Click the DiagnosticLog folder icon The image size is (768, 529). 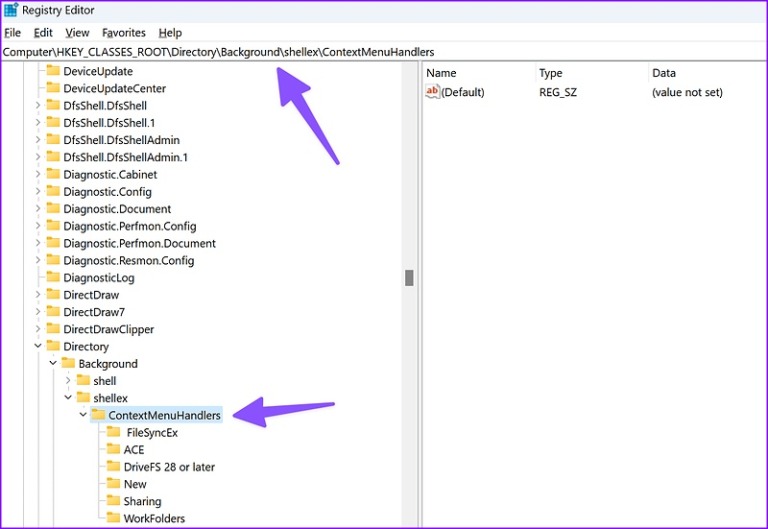click(53, 277)
